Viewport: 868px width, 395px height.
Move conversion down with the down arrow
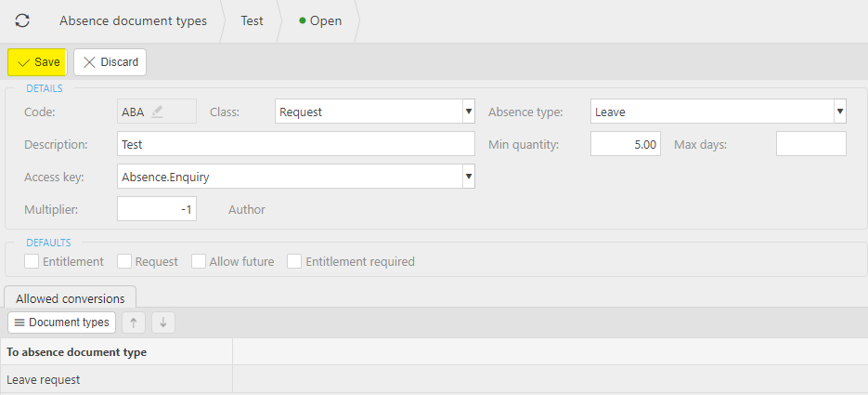(163, 323)
